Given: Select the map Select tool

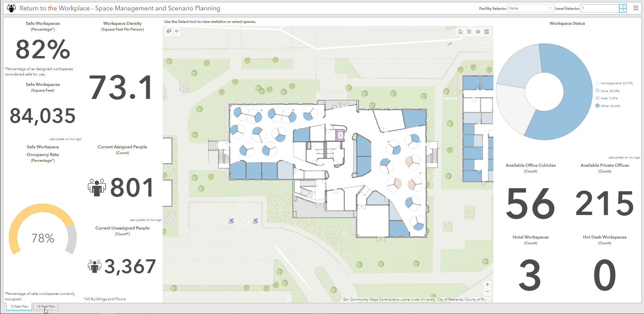Looking at the screenshot, I should pyautogui.click(x=169, y=31).
